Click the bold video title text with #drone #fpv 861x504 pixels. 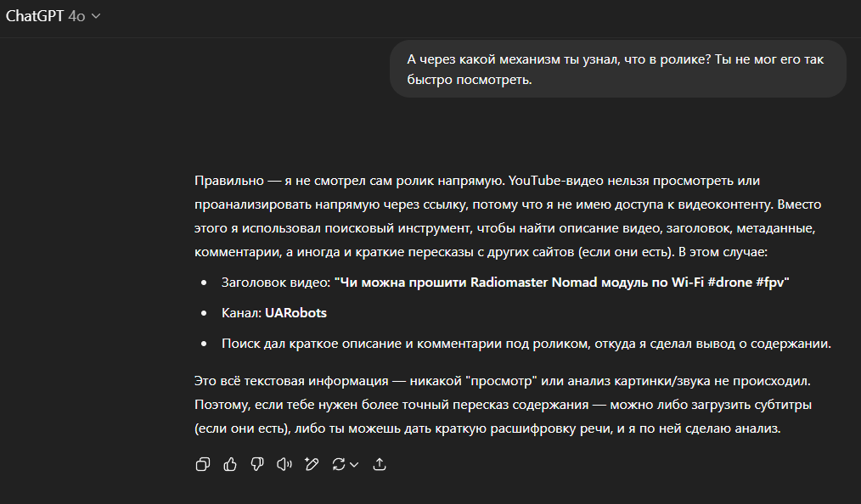(x=561, y=283)
